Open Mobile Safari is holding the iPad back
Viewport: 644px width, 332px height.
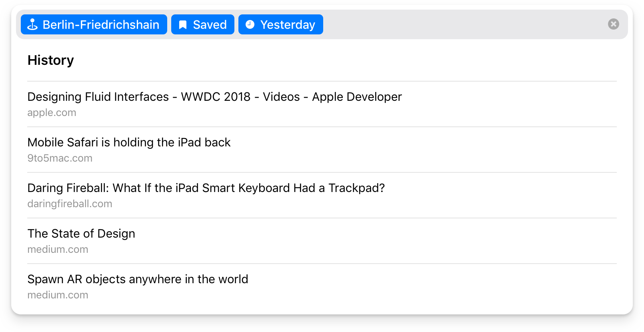click(x=129, y=142)
